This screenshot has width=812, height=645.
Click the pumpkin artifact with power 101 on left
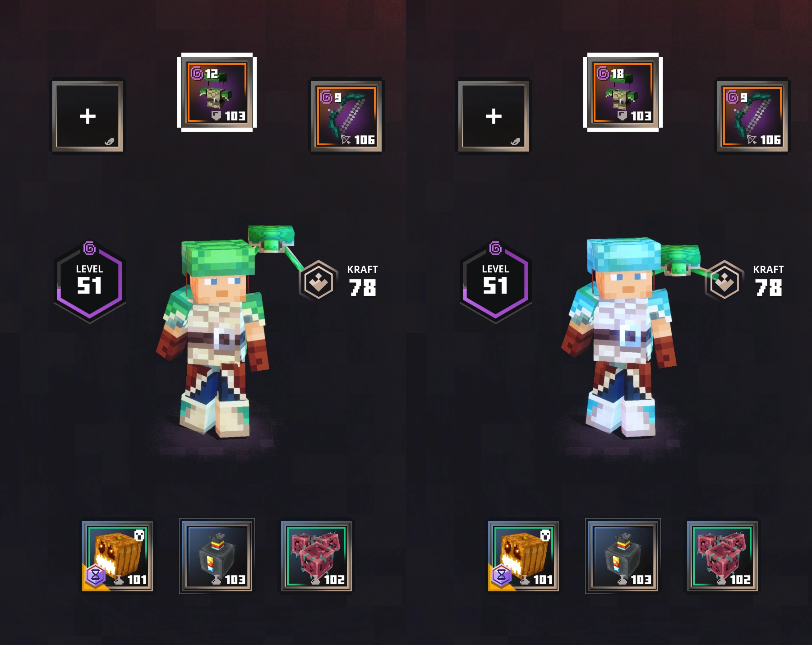[x=117, y=556]
